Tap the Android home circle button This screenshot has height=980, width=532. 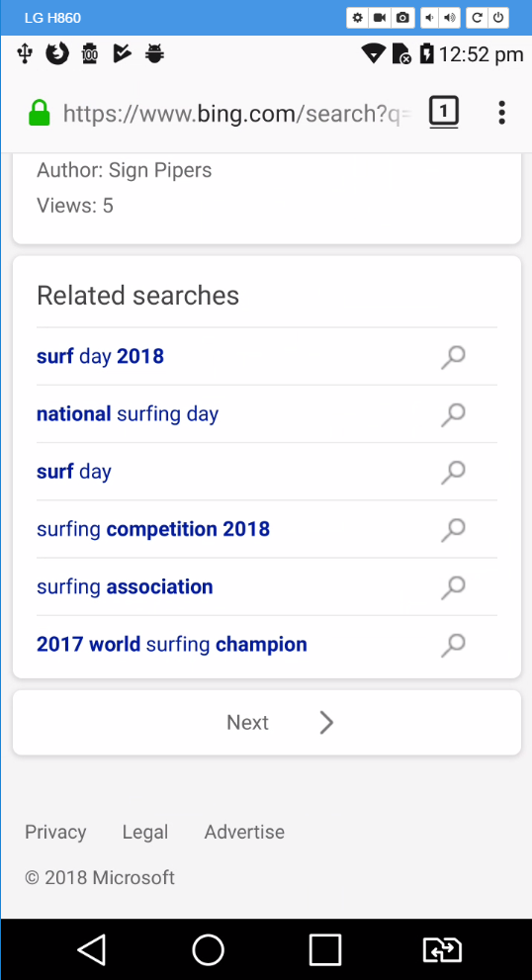point(209,950)
